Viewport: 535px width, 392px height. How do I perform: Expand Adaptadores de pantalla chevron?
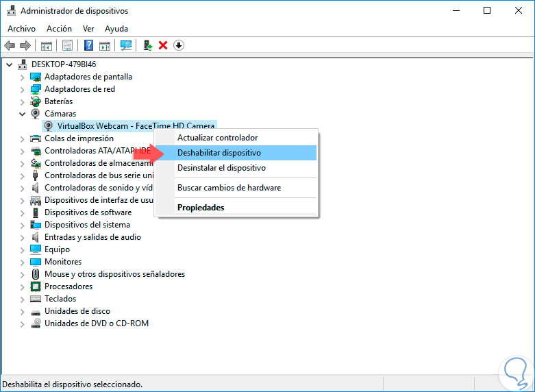coord(22,77)
